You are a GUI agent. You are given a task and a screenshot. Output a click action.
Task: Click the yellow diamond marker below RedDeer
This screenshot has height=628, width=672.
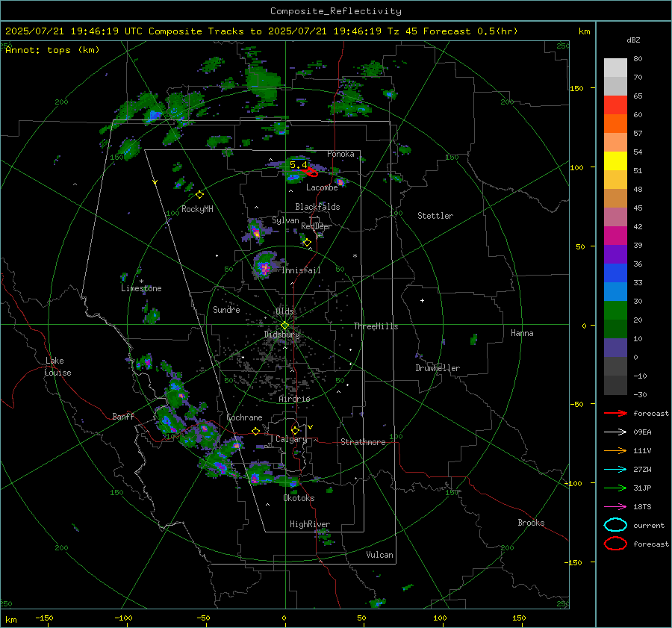[307, 243]
